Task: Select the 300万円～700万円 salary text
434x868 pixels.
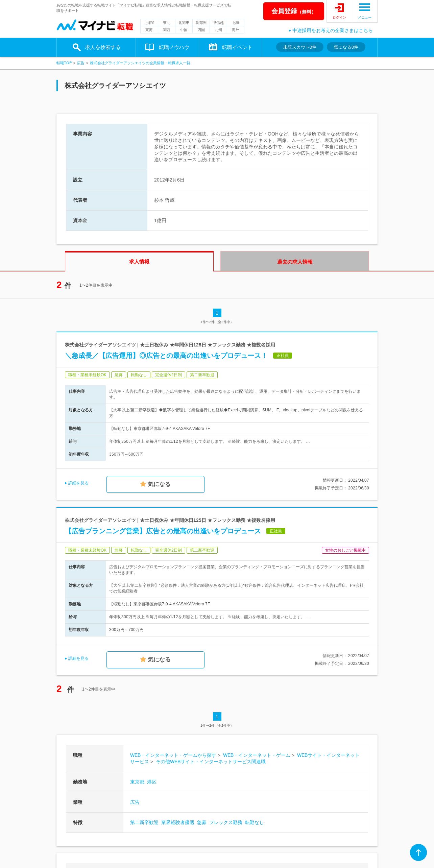Action: coord(126,630)
